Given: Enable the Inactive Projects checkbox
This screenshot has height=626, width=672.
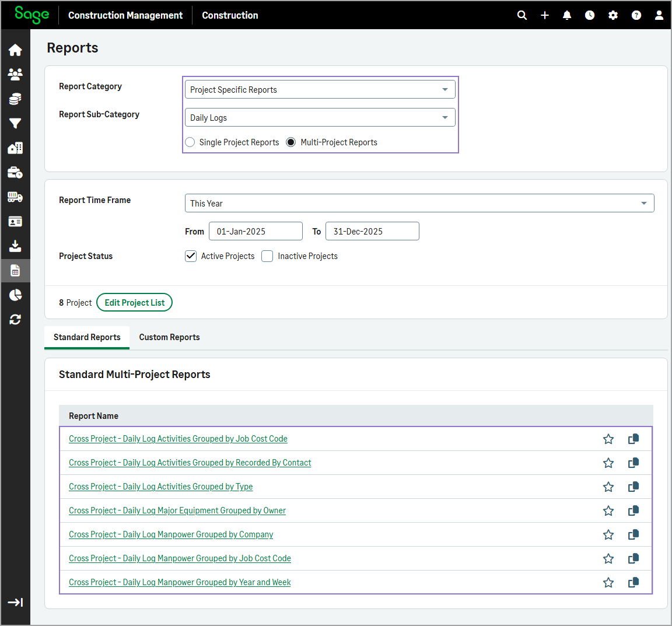Looking at the screenshot, I should [267, 256].
